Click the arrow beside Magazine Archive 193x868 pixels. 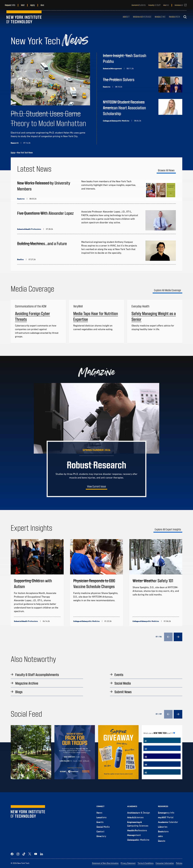[12, 683]
